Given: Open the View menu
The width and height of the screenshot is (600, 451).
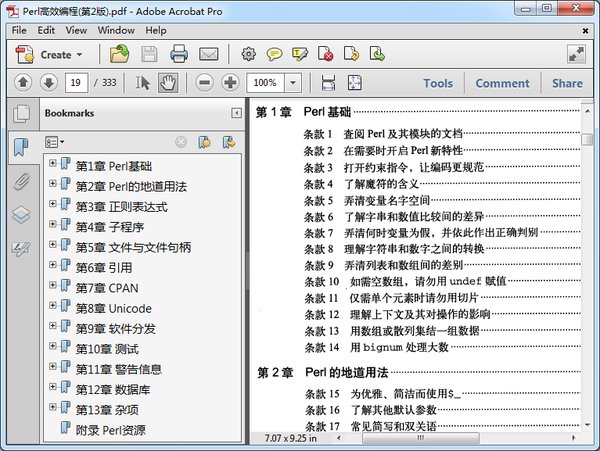Looking at the screenshot, I should (x=77, y=30).
